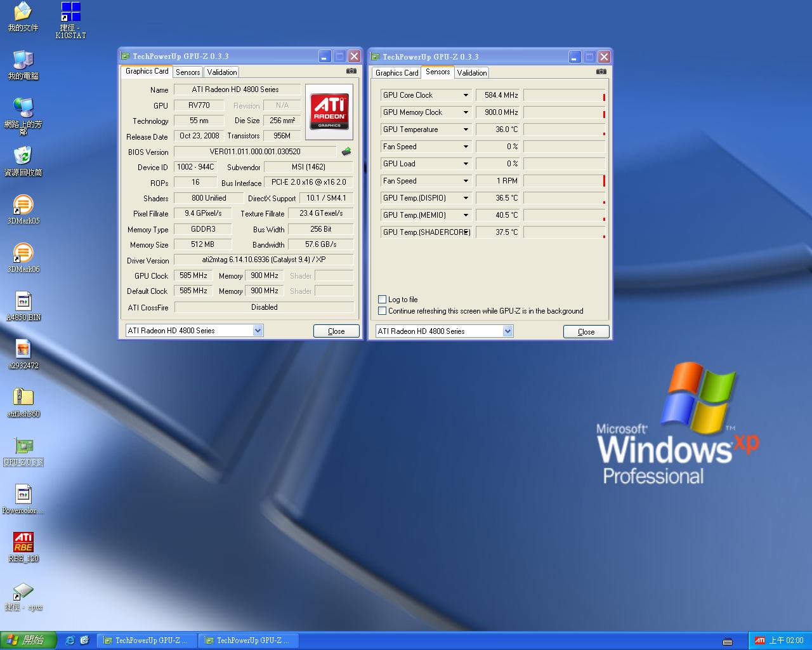812x650 pixels.
Task: Click the ATI Radeon logo image
Action: (x=329, y=112)
